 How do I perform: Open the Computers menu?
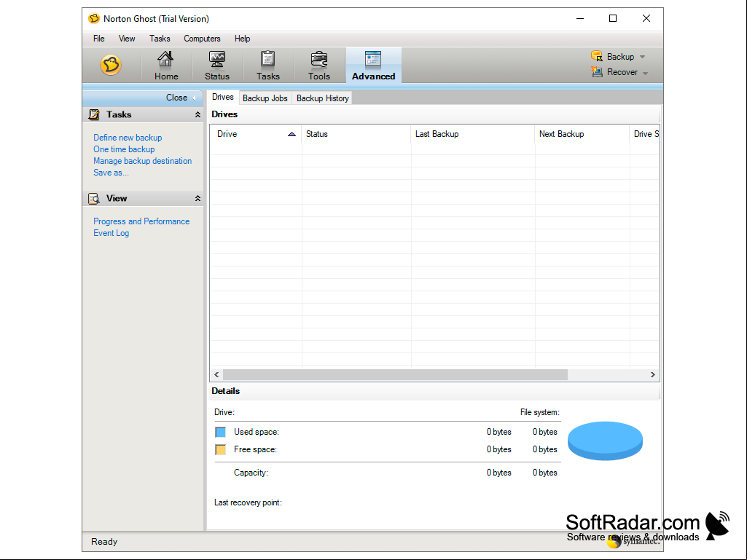point(202,39)
